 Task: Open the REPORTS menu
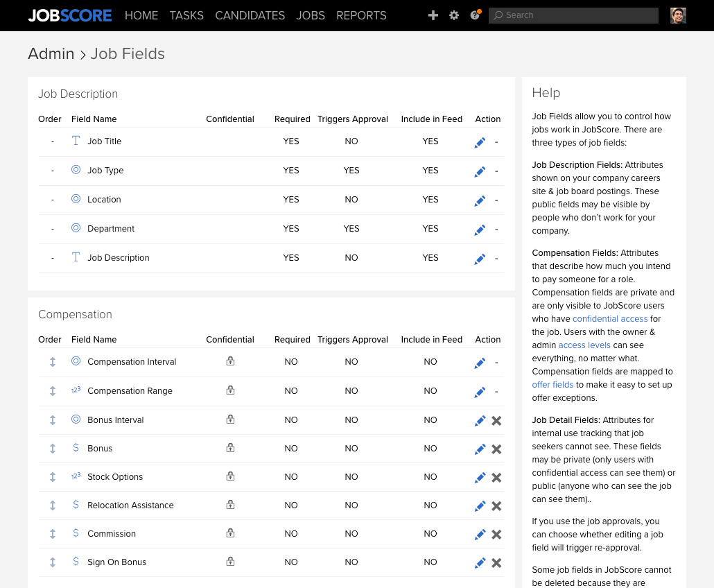click(362, 15)
